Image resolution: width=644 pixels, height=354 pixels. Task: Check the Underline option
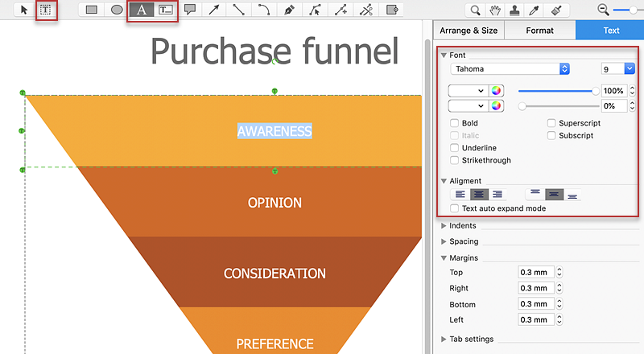[x=456, y=148]
